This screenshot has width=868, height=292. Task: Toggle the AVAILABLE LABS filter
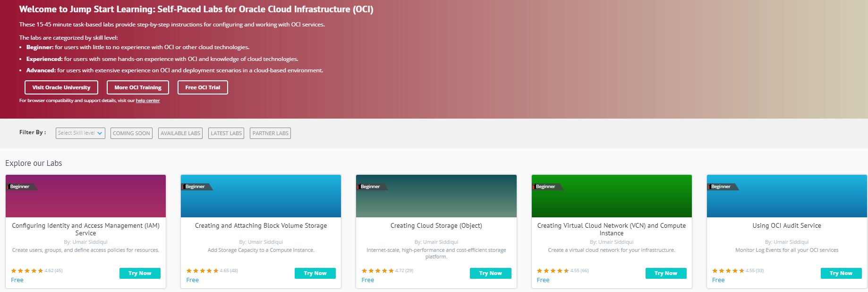coord(180,133)
